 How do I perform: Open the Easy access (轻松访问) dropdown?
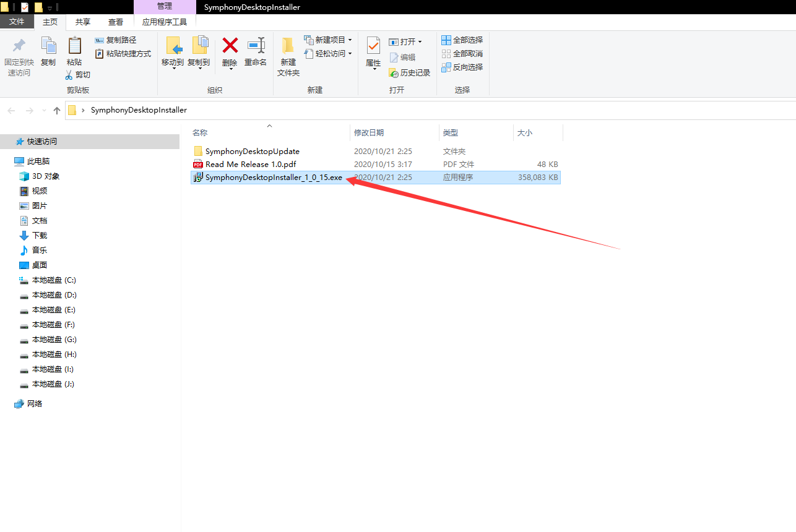click(x=328, y=54)
